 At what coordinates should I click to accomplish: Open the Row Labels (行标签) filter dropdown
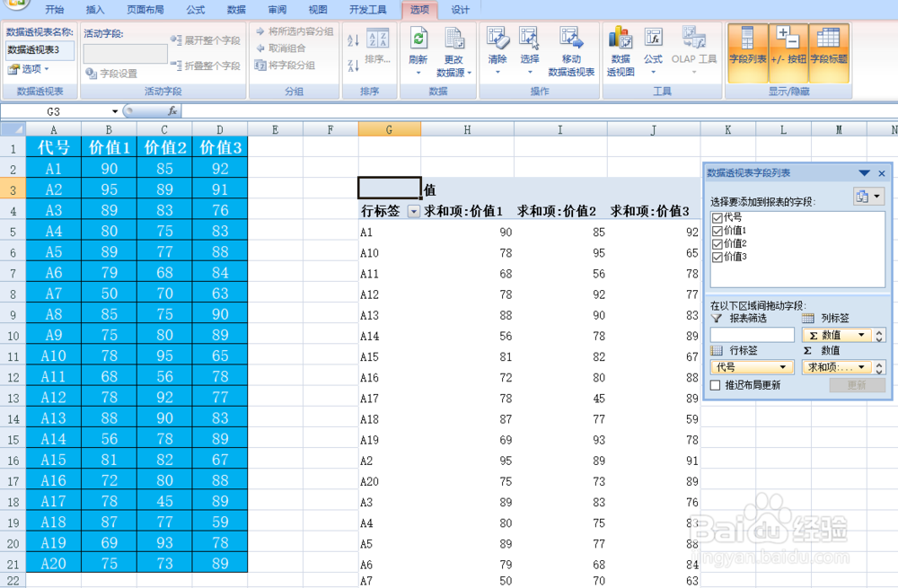[413, 212]
